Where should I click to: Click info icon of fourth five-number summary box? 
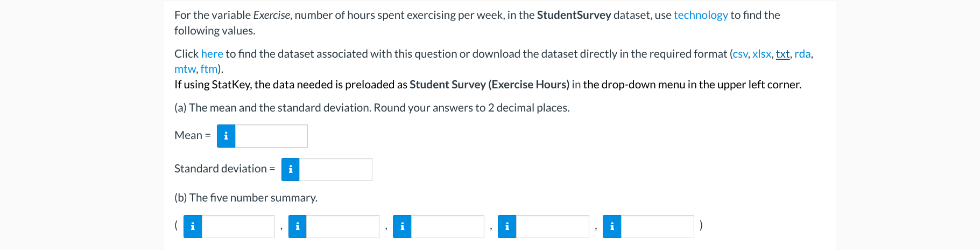[x=507, y=226]
